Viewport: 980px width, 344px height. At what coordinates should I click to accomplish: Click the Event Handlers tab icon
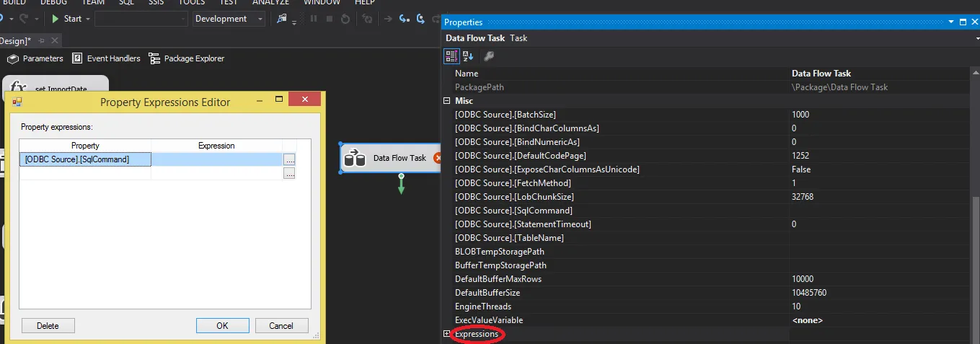click(78, 58)
